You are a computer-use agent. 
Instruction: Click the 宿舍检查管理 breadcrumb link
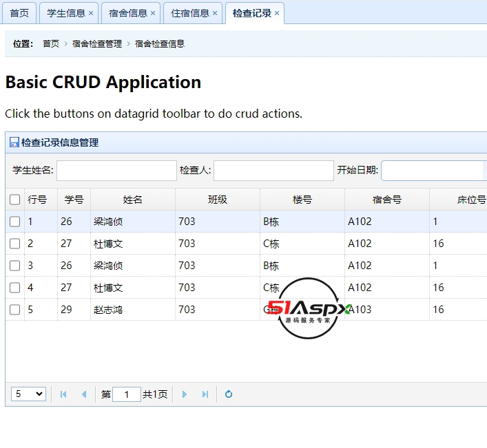point(97,43)
